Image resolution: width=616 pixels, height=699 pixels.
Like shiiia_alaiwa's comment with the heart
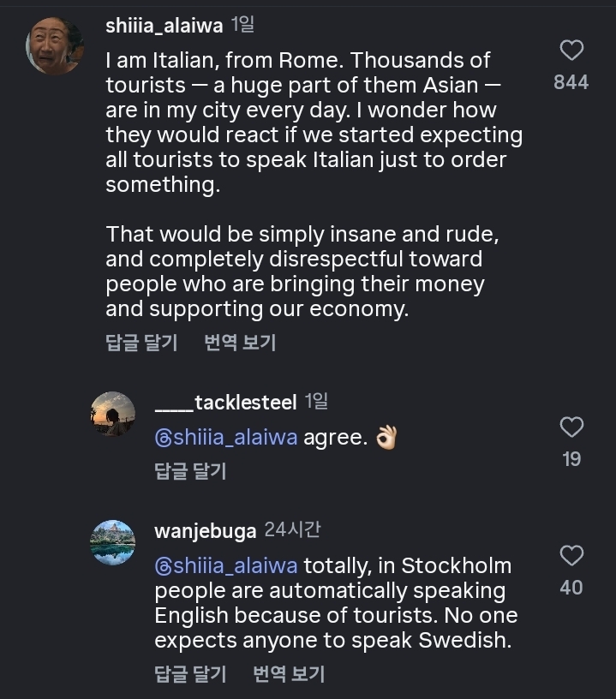click(x=571, y=51)
